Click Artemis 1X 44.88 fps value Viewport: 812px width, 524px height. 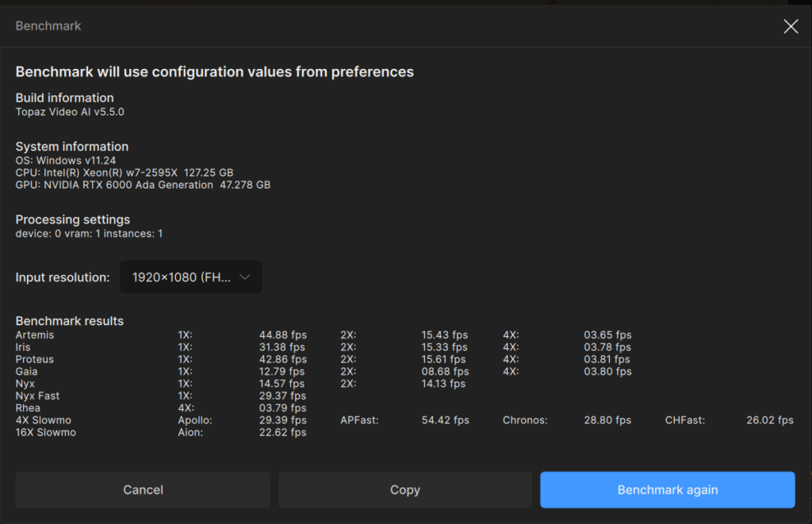(283, 335)
